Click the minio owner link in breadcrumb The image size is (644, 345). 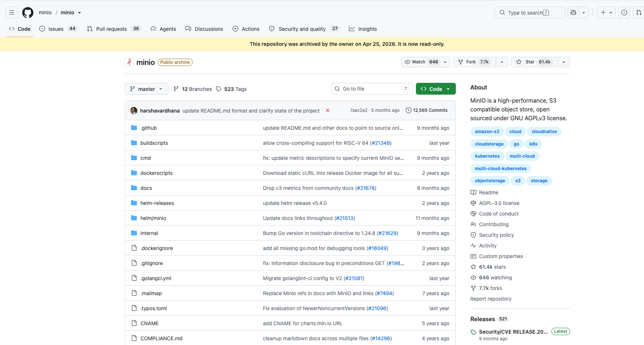click(45, 12)
